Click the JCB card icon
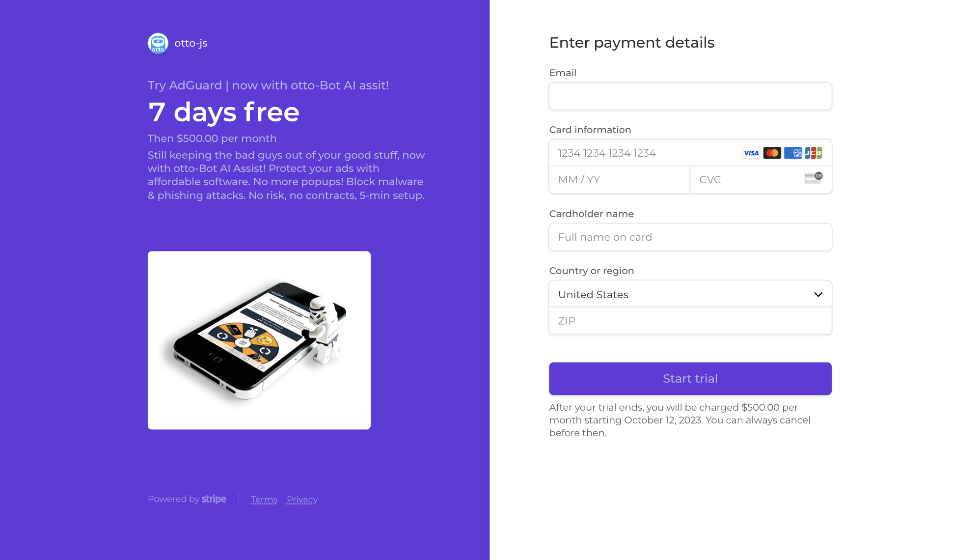 [x=814, y=153]
